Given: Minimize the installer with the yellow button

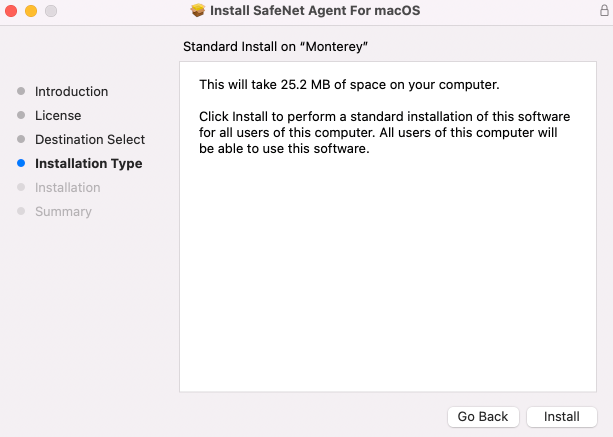Looking at the screenshot, I should click(31, 11).
